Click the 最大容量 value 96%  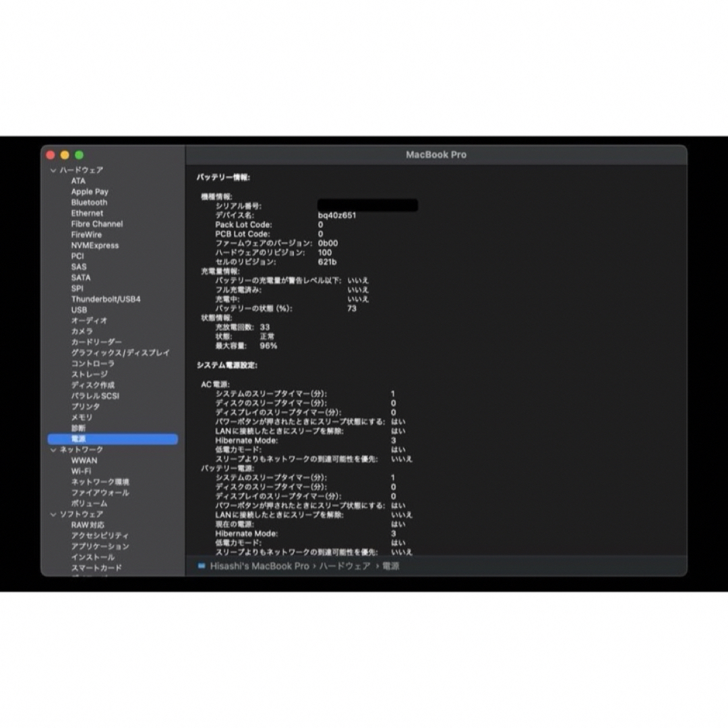[268, 346]
